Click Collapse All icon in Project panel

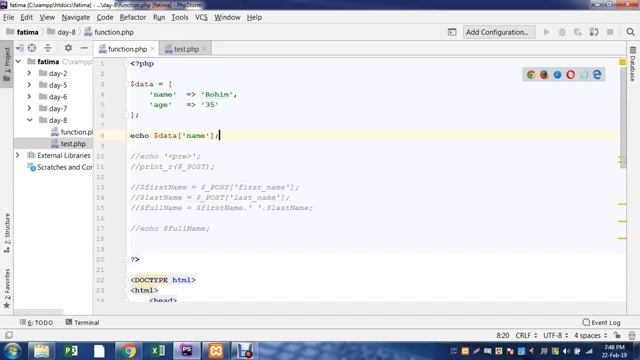(48, 48)
